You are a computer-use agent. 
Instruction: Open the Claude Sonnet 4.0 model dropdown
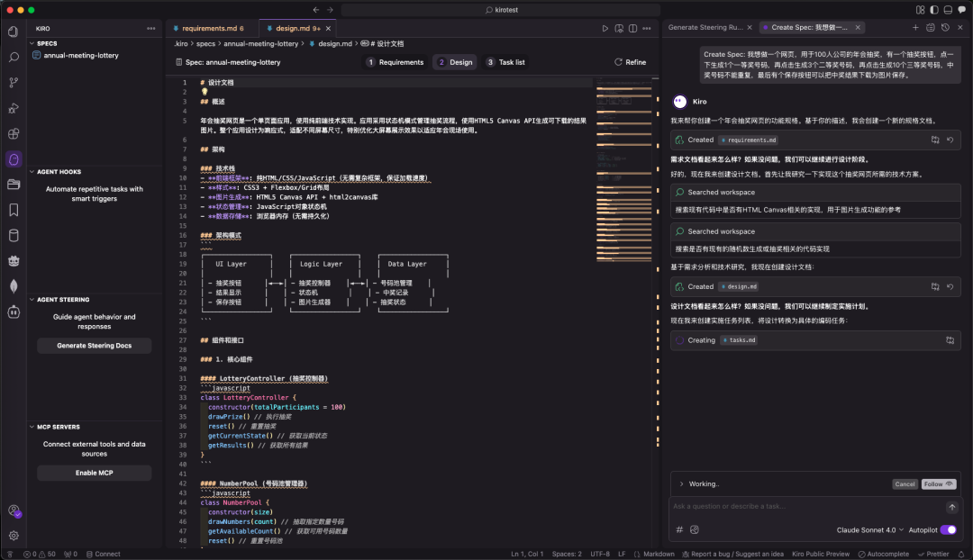[x=870, y=529]
